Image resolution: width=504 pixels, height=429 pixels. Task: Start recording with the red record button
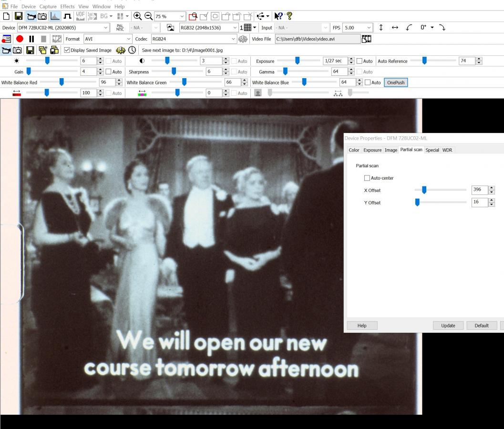click(20, 39)
